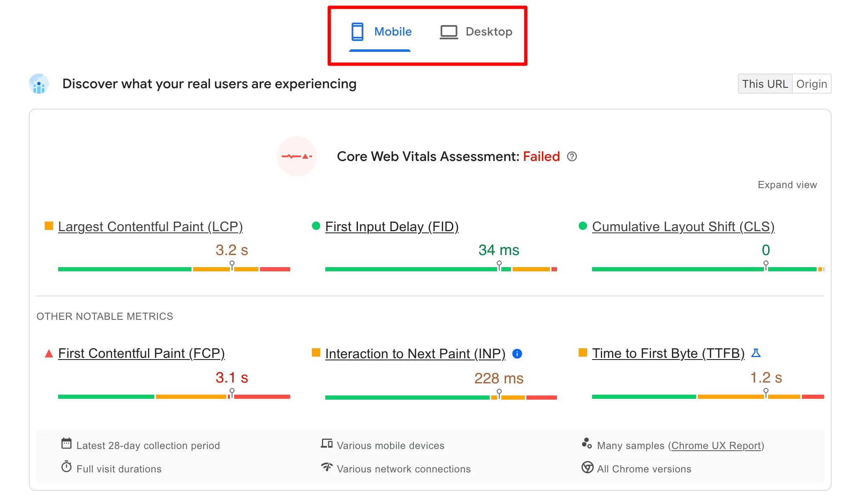Toggle Mobile device view
The height and width of the screenshot is (500, 868).
[380, 32]
